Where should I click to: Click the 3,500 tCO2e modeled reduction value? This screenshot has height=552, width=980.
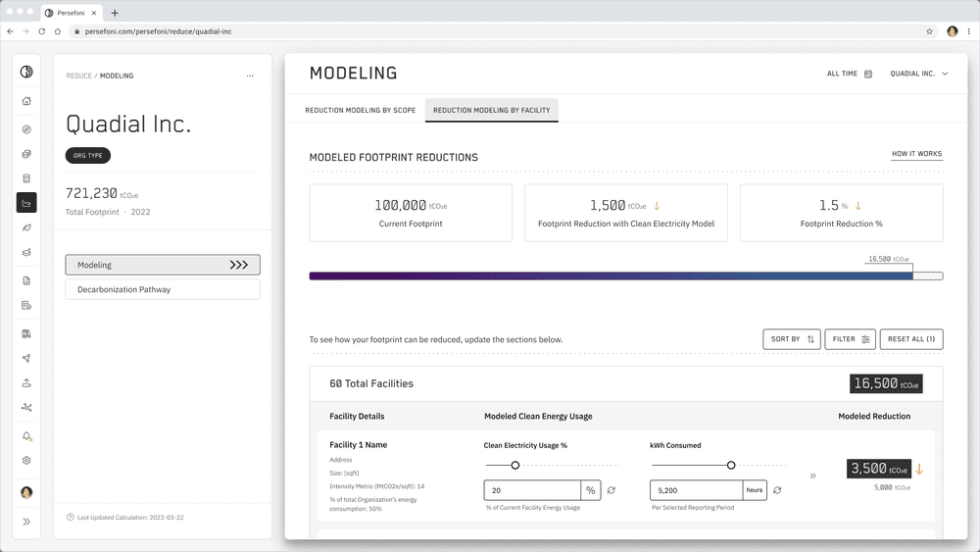click(879, 469)
